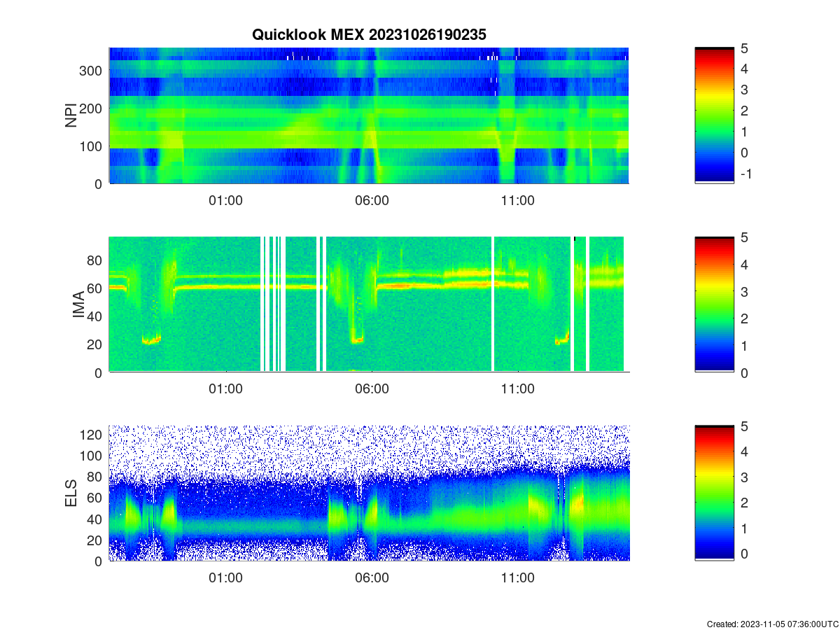Click the 40 tick on the IMA axis

tap(96, 316)
